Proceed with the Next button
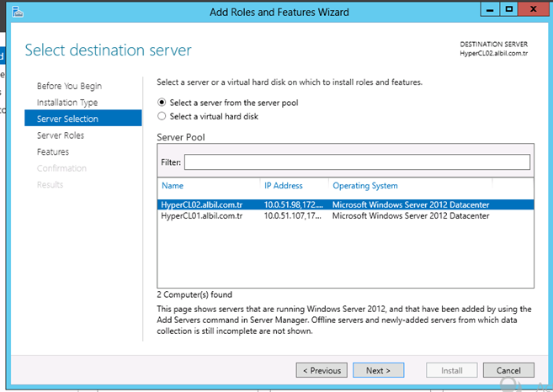The width and height of the screenshot is (553, 392). [x=379, y=370]
